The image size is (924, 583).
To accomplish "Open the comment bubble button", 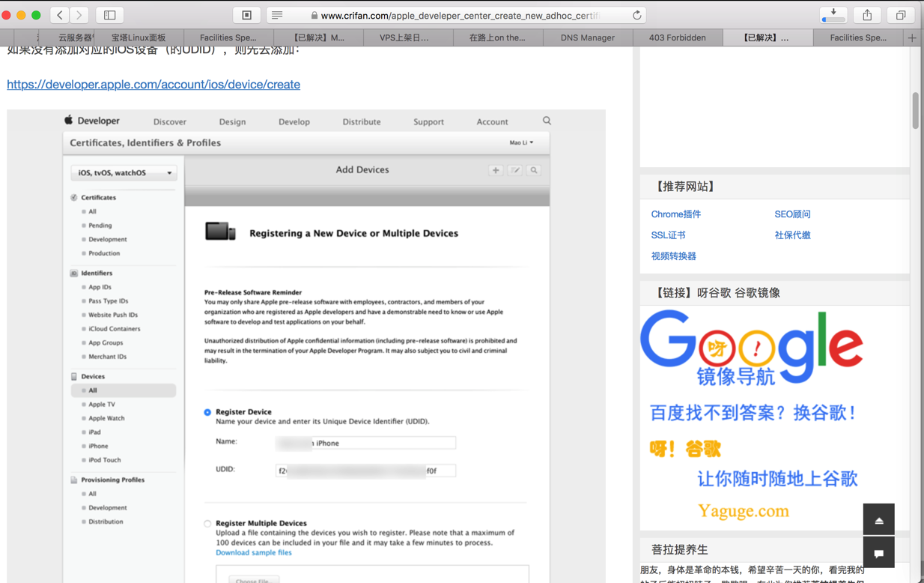I will (x=878, y=553).
